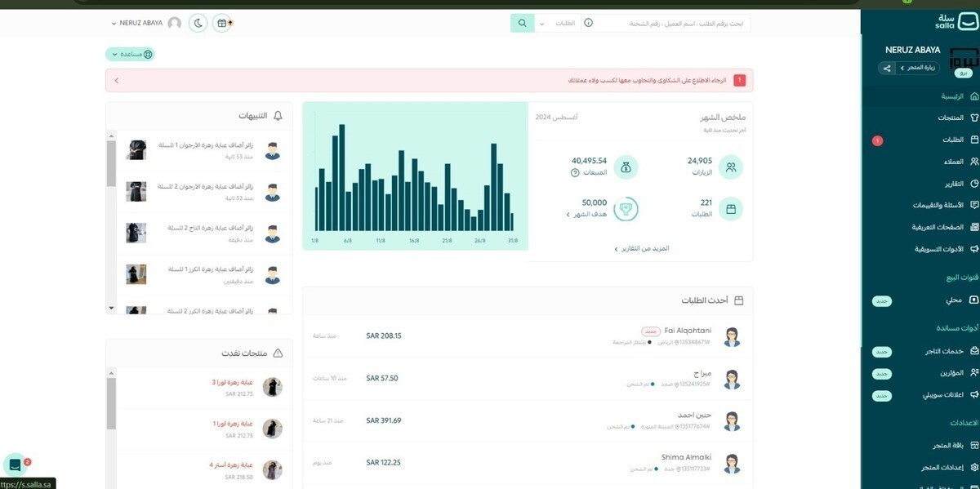Click the coin icon next to المبيعات total

(x=626, y=167)
